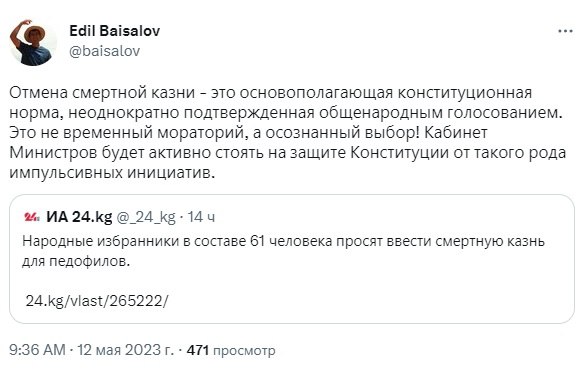Open the Edil Baisalov display name link

[x=115, y=31]
